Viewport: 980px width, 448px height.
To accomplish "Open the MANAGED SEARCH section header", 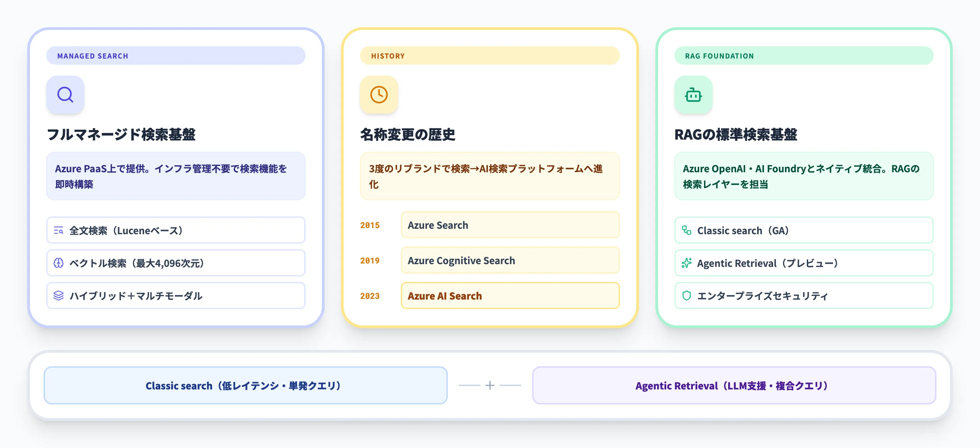I will (x=176, y=55).
